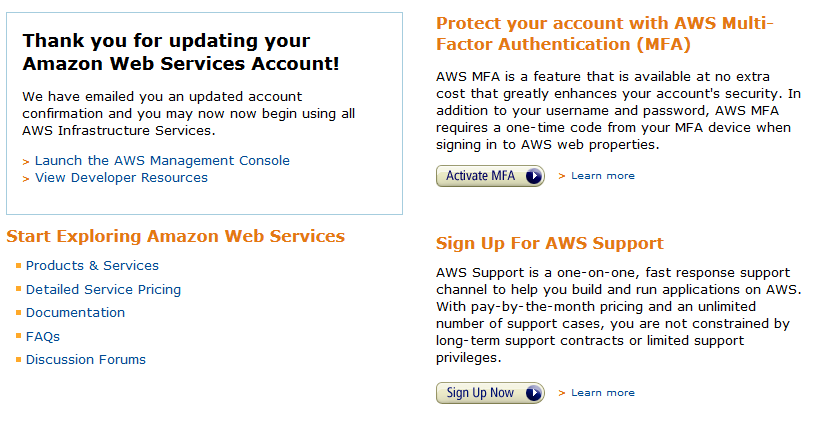The width and height of the screenshot is (830, 430).
Task: Click the arrow icon on Activate MFA button
Action: click(533, 176)
